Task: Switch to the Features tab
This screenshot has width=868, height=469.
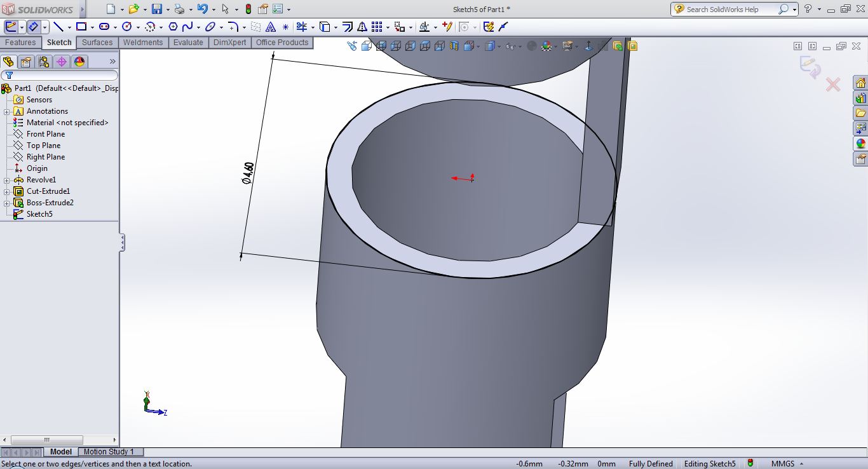Action: tap(20, 43)
